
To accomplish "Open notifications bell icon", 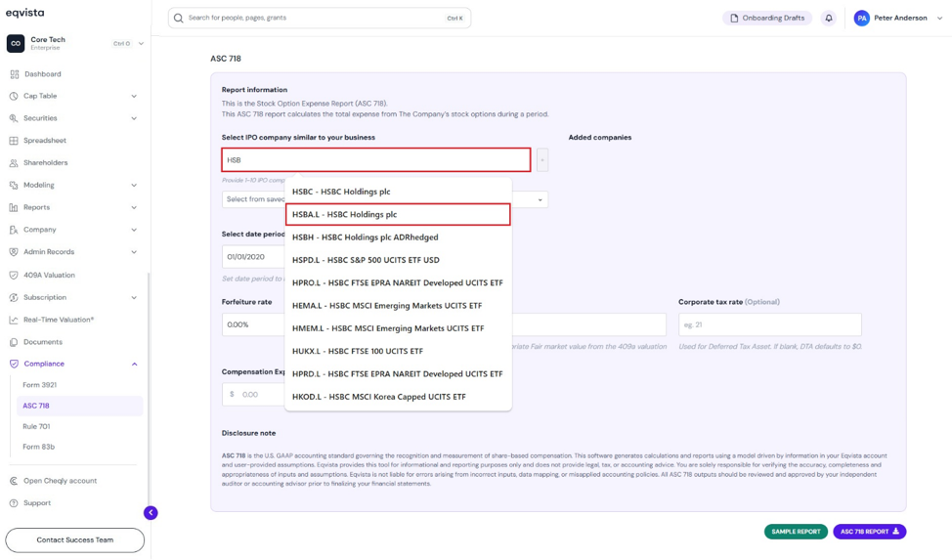I will pyautogui.click(x=829, y=19).
